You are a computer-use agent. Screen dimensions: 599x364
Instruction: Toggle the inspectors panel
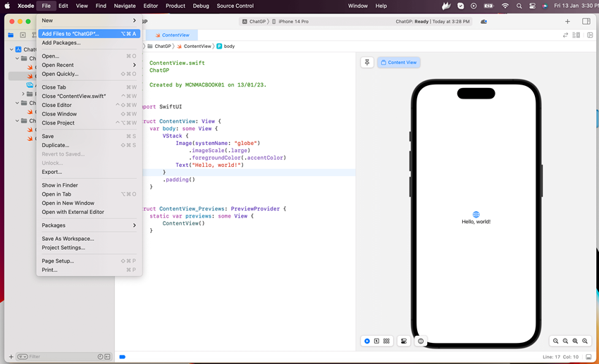click(x=586, y=22)
